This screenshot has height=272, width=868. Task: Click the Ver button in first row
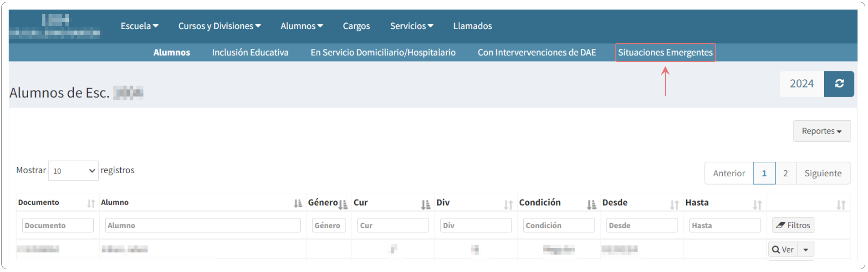click(783, 250)
